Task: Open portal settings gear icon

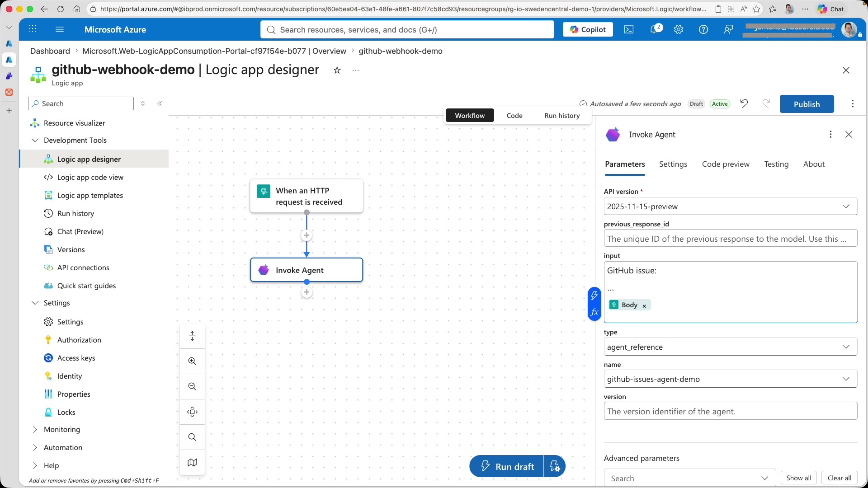Action: (x=679, y=29)
